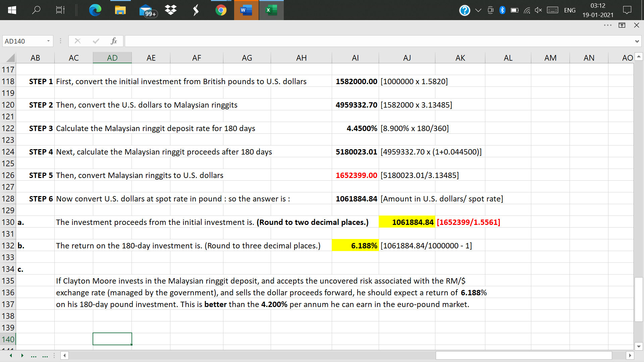The height and width of the screenshot is (362, 644).
Task: Select row header 130
Action: [x=8, y=222]
